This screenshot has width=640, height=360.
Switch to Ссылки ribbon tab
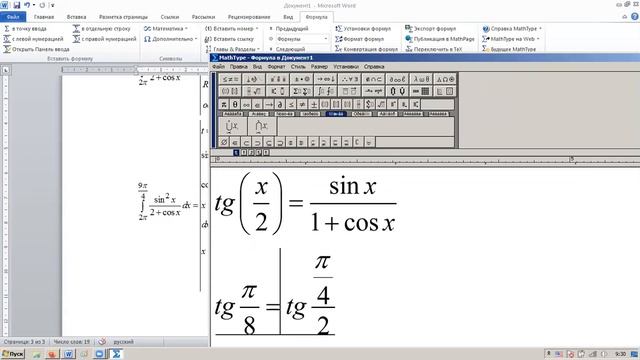coord(170,17)
